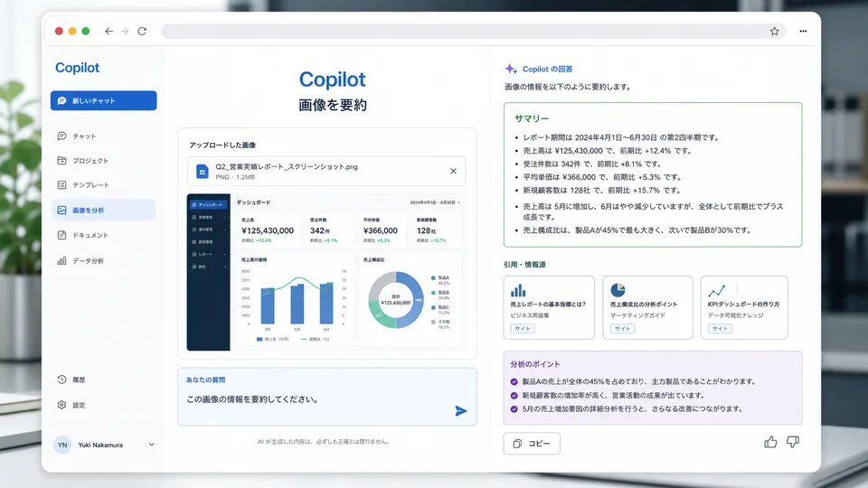Copy the answer with コピー button
This screenshot has width=868, height=488.
[x=532, y=444]
